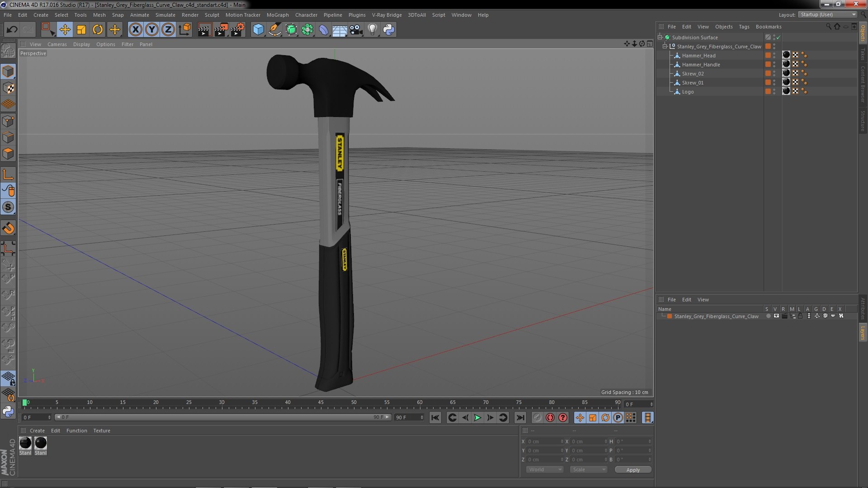This screenshot has height=488, width=868.
Task: Open the Spline pen tool
Action: tap(274, 30)
